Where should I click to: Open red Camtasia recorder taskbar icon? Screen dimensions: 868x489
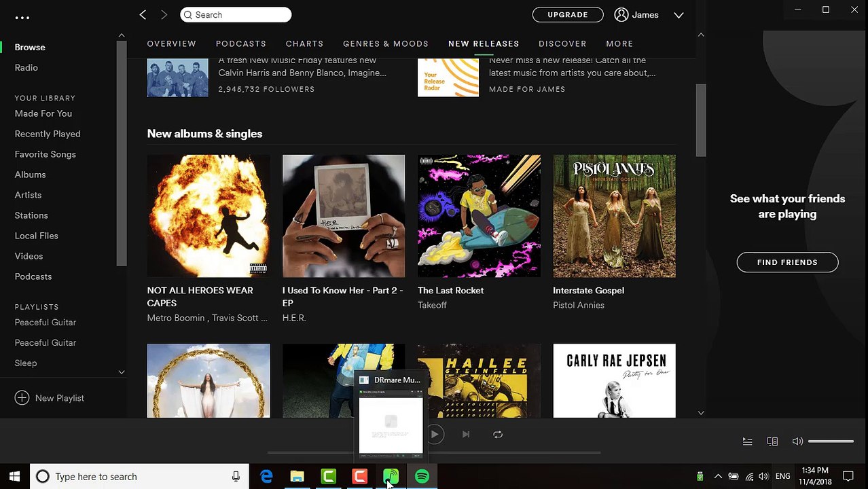(x=360, y=477)
